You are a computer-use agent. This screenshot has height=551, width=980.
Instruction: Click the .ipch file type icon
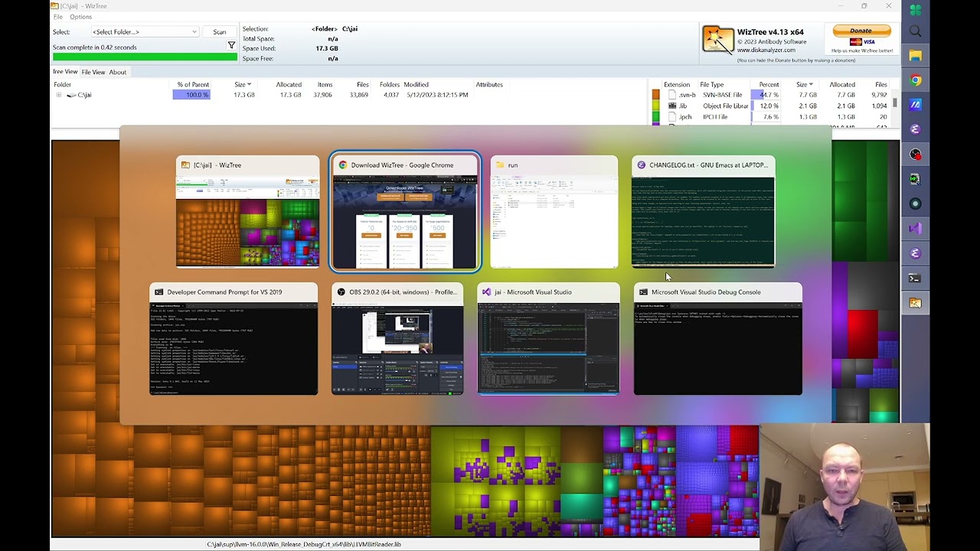click(672, 117)
